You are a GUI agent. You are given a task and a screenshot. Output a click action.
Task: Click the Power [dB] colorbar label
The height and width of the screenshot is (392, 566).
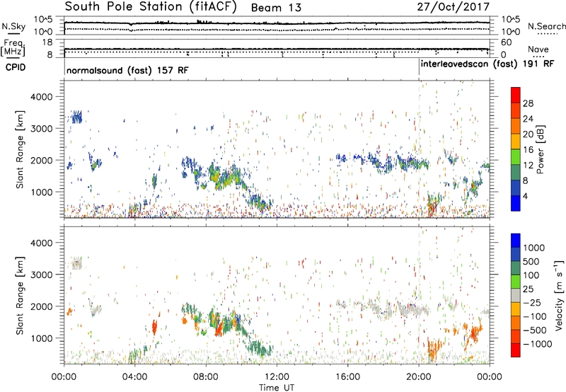pyautogui.click(x=540, y=149)
